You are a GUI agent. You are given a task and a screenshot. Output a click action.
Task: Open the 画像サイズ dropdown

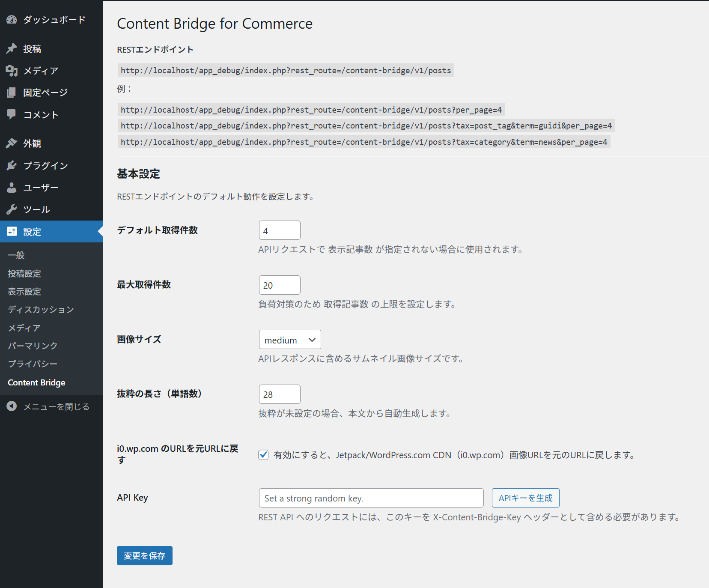[289, 339]
